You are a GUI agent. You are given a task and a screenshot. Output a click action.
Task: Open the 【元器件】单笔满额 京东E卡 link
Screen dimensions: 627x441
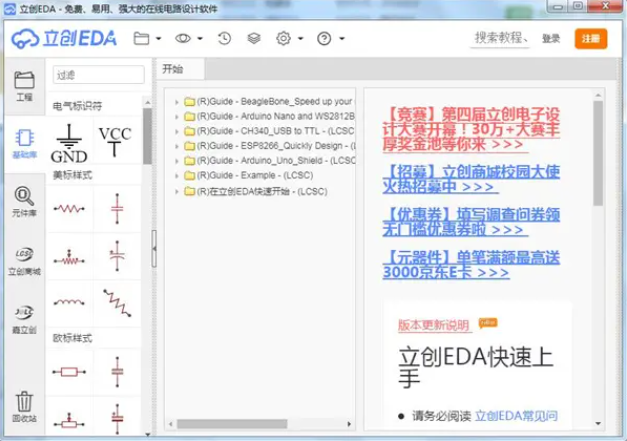471,265
